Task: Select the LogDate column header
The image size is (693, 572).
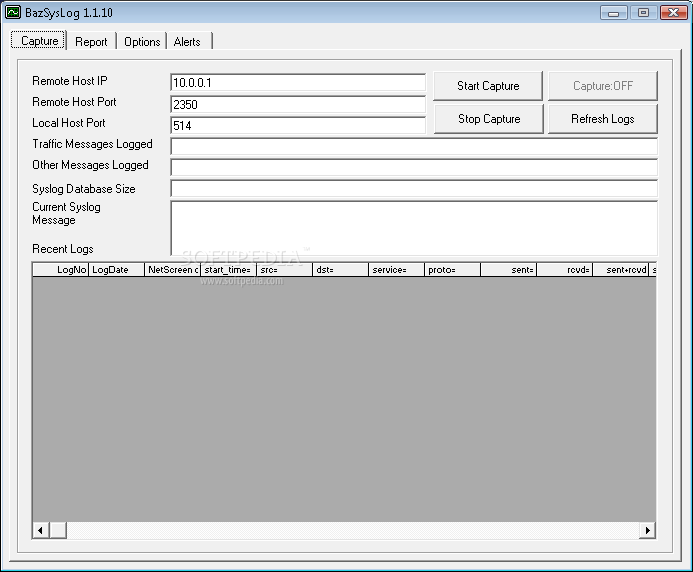Action: (117, 270)
